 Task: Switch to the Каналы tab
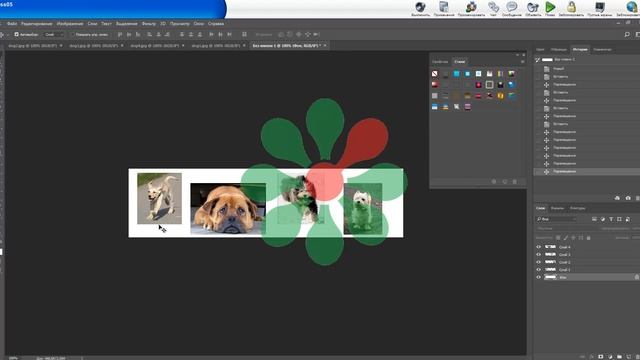coord(557,208)
